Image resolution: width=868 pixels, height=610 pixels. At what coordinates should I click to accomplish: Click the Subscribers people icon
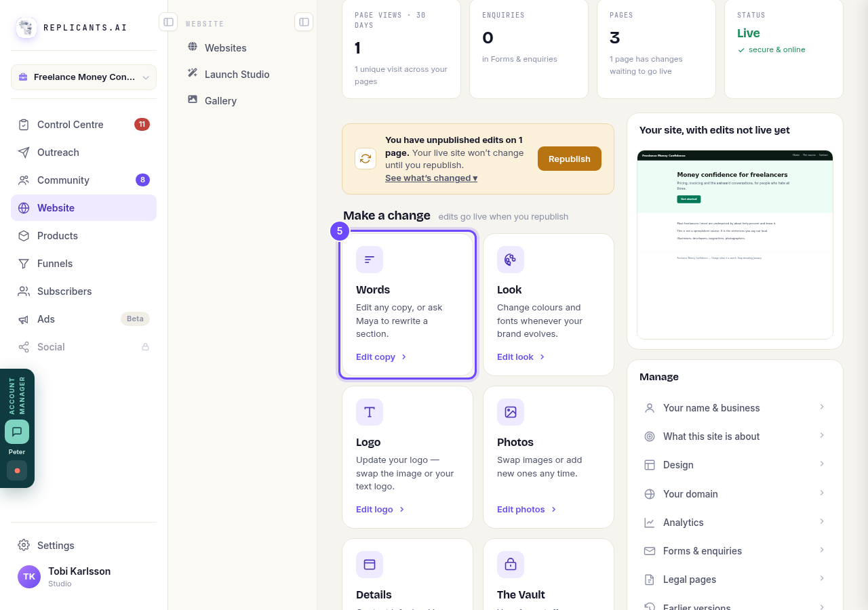pyautogui.click(x=24, y=291)
